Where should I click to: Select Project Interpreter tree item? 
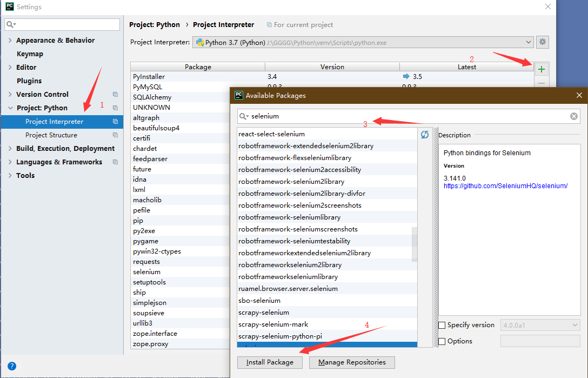coord(62,122)
